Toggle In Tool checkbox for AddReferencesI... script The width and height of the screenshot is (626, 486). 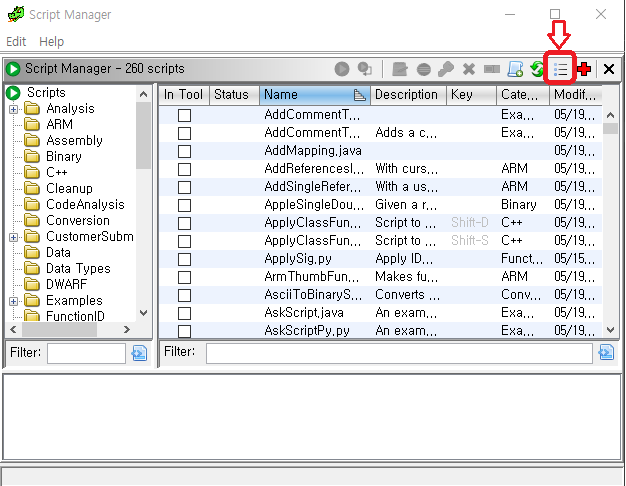[x=184, y=169]
